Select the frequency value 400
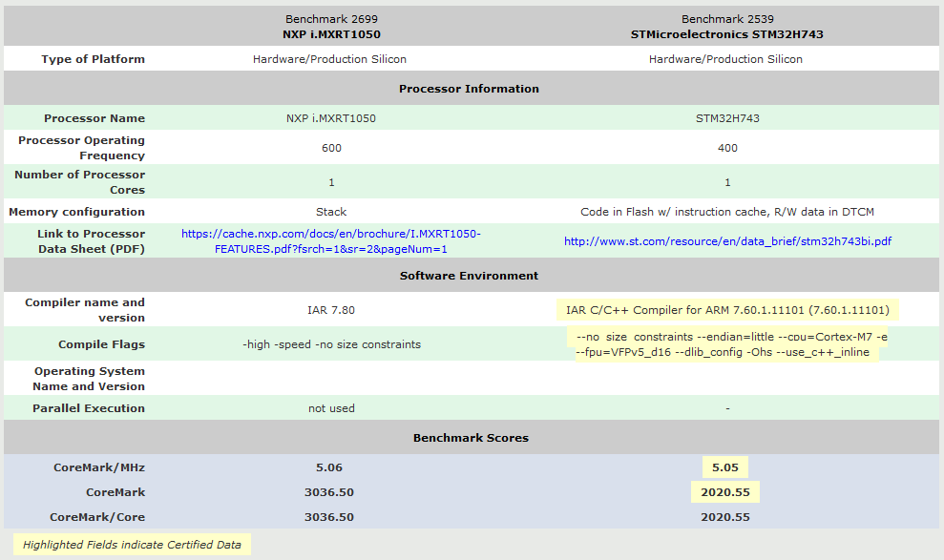This screenshot has width=944, height=560. point(727,148)
